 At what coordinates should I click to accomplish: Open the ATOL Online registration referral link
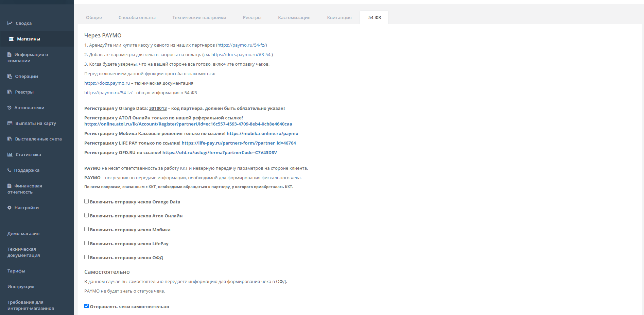tap(188, 124)
